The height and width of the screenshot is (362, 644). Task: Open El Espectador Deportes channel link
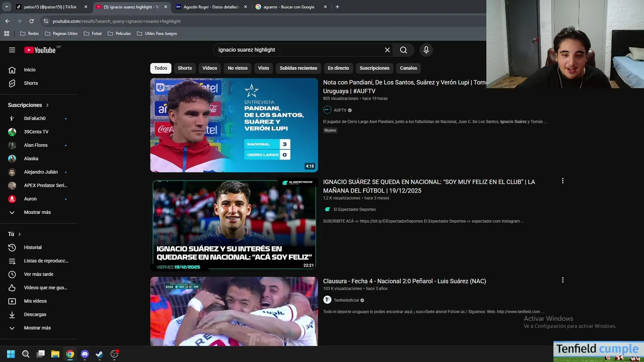tap(355, 209)
